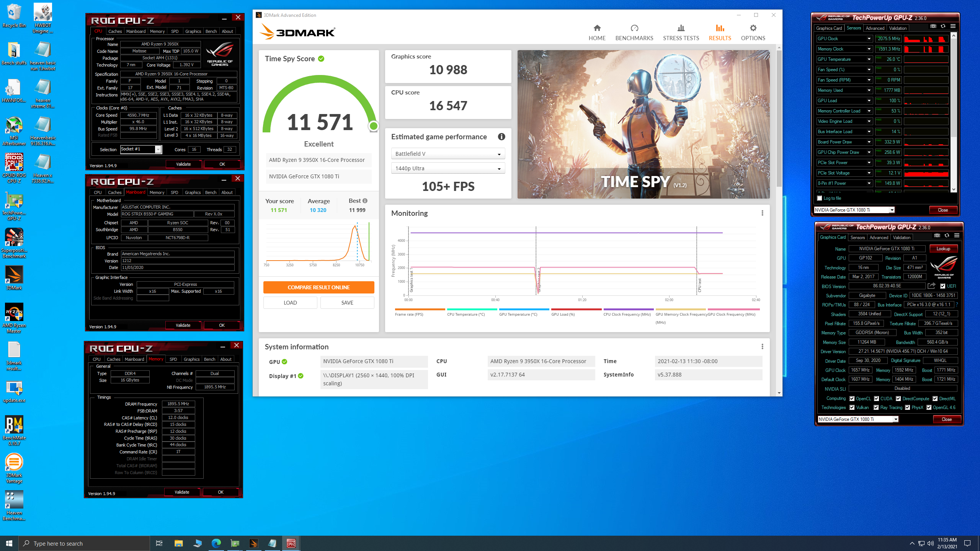Open MSI Afterburner desktop icon
The width and height of the screenshot is (980, 551).
point(14,131)
